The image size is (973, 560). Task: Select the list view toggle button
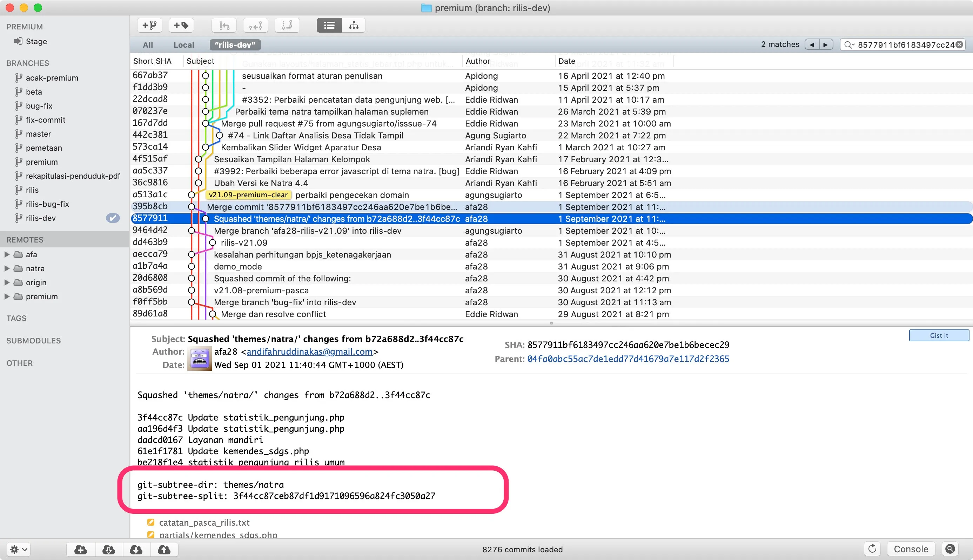(x=329, y=25)
